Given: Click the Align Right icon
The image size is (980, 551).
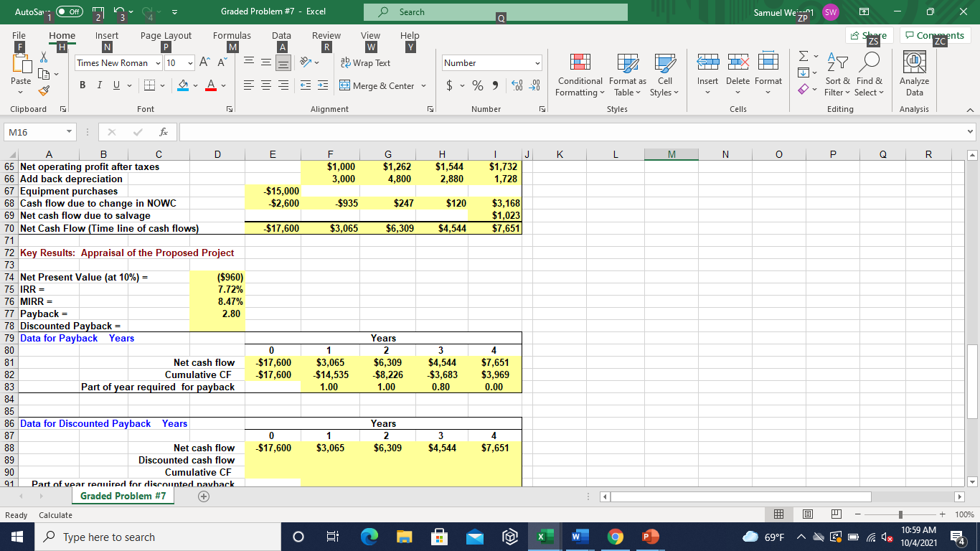Looking at the screenshot, I should click(283, 86).
